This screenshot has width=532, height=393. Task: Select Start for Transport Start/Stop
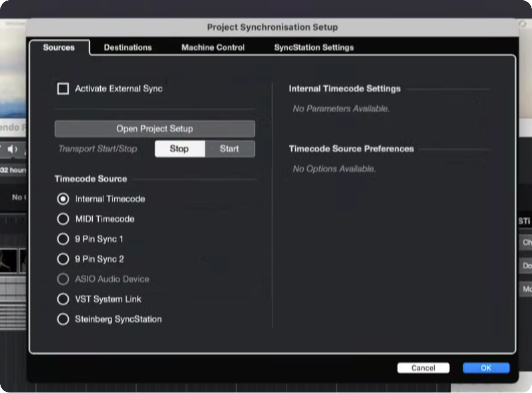(x=230, y=149)
